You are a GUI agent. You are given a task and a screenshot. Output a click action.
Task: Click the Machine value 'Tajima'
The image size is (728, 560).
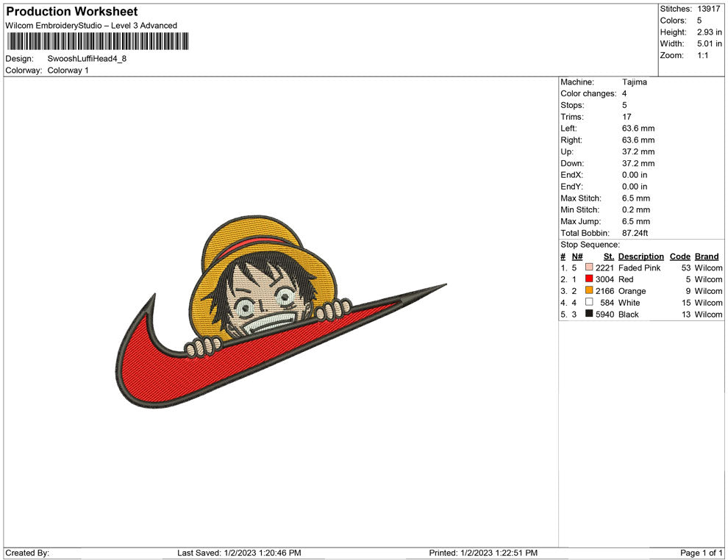click(634, 82)
